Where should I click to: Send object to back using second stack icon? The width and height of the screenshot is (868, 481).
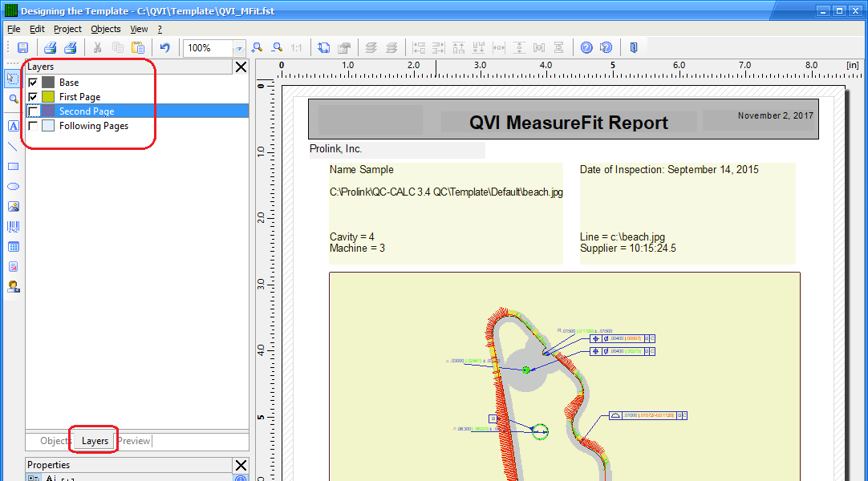[x=391, y=48]
